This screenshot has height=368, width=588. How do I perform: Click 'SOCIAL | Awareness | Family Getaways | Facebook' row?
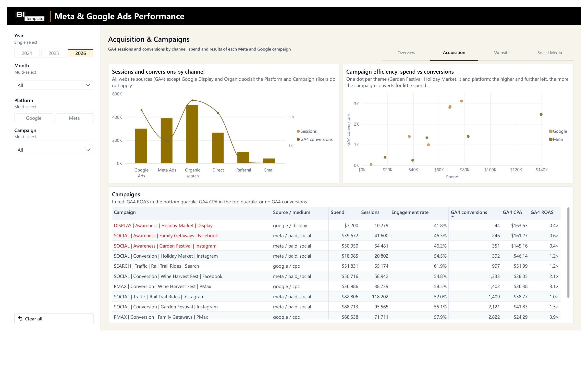(336, 236)
